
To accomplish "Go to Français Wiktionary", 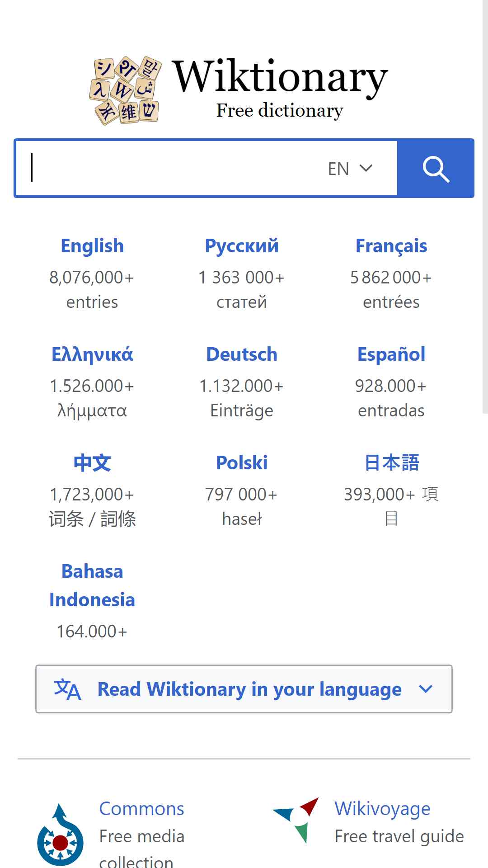I will [391, 246].
